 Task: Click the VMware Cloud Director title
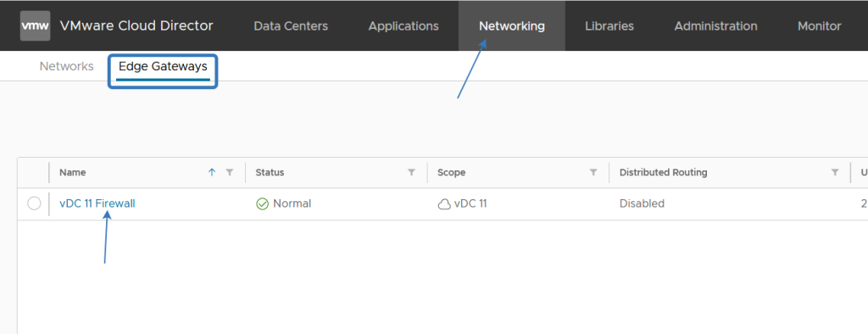tap(136, 26)
